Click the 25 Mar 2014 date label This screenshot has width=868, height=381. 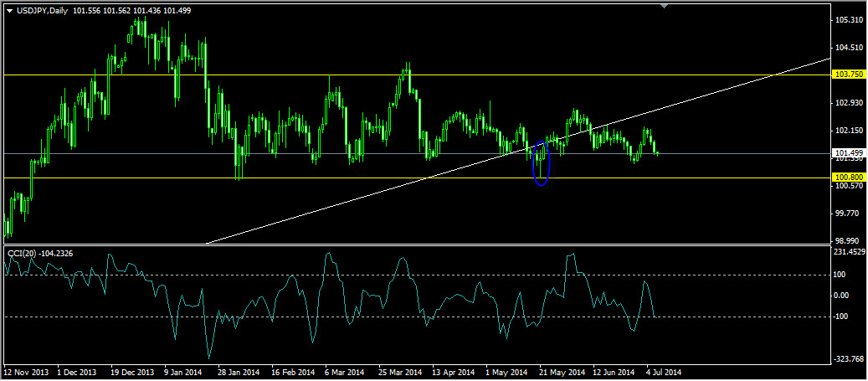(398, 371)
